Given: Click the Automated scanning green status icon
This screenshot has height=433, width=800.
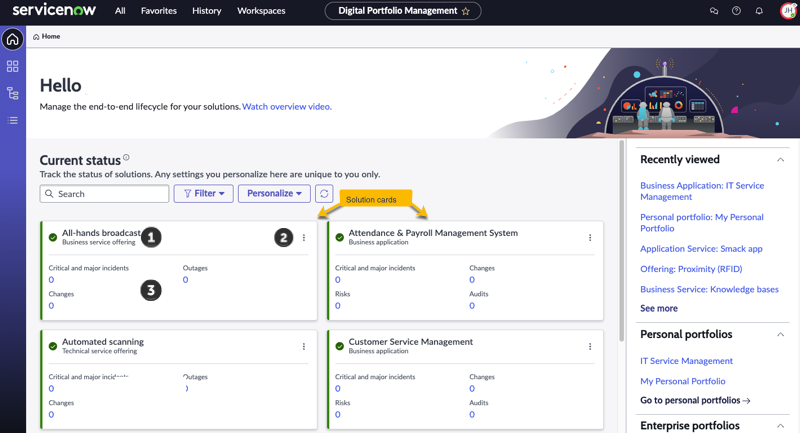Looking at the screenshot, I should tap(53, 346).
